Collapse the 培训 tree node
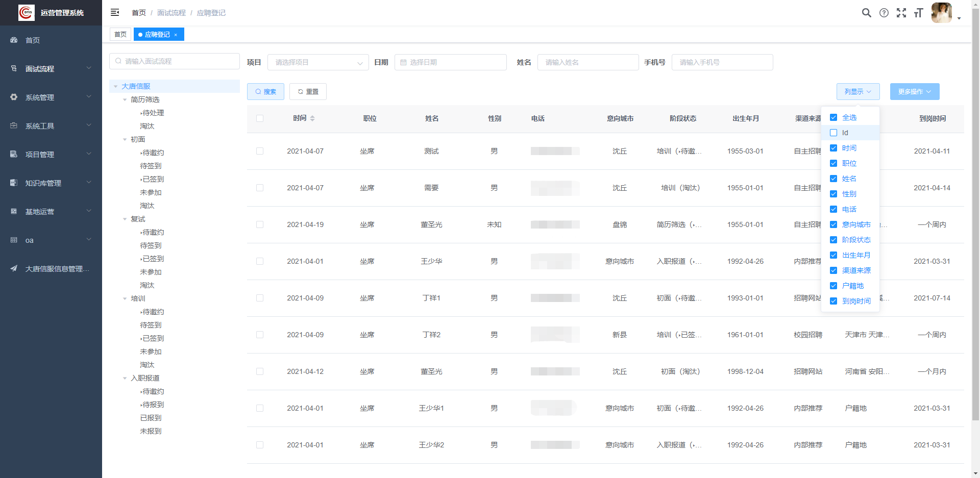Viewport: 980px width, 478px height. (125, 298)
